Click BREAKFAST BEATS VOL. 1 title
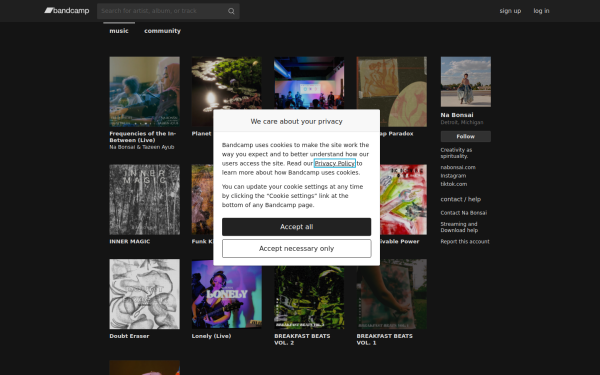This screenshot has height=375, width=600. pyautogui.click(x=385, y=339)
